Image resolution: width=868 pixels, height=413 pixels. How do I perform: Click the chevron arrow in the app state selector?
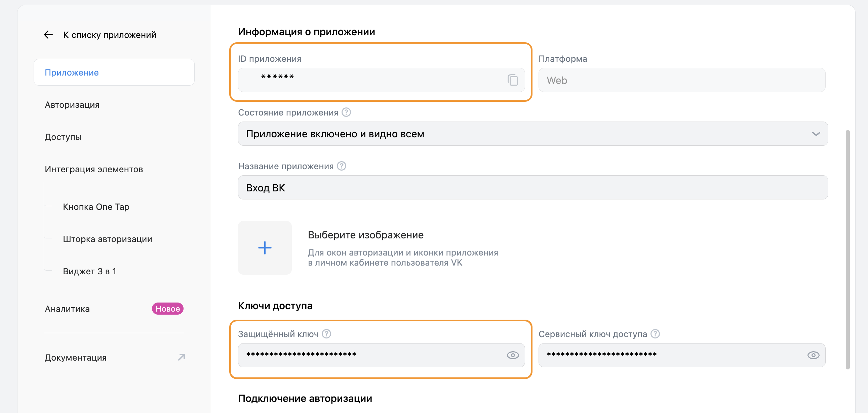pyautogui.click(x=816, y=134)
